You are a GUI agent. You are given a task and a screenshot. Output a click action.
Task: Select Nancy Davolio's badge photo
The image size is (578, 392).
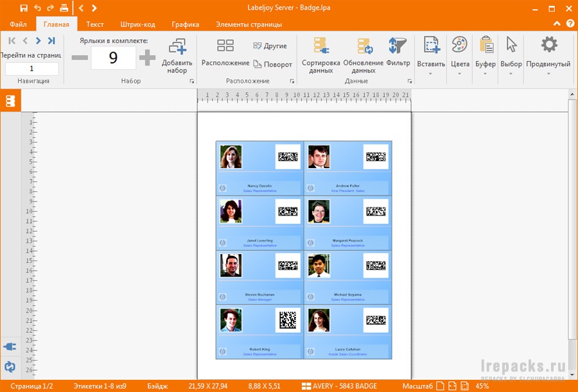231,157
